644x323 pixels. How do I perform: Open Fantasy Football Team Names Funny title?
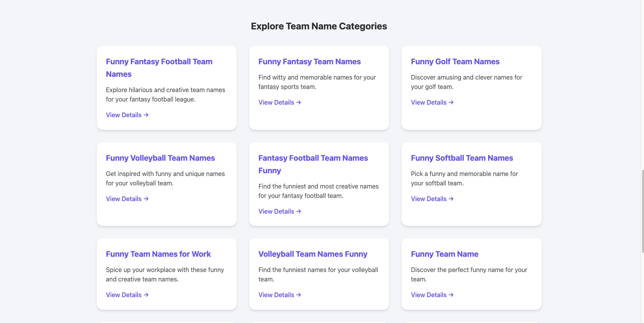pyautogui.click(x=313, y=164)
